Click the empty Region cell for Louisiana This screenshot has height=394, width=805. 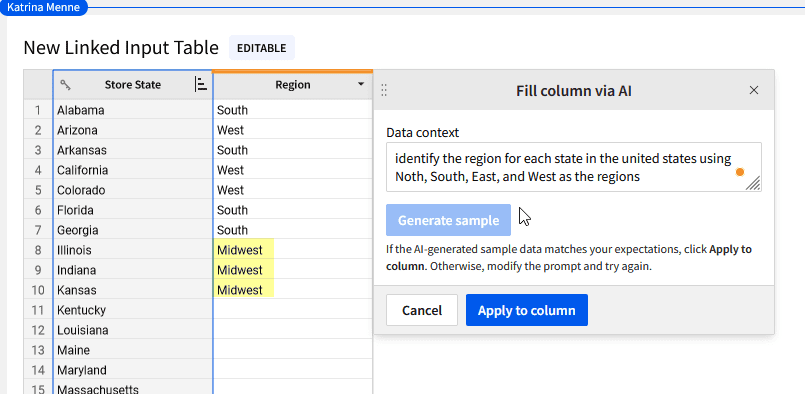point(293,330)
